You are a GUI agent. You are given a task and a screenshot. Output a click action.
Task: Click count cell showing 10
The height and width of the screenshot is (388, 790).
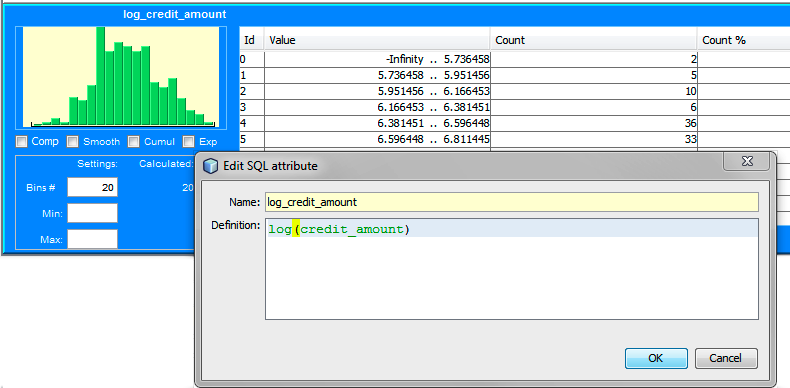point(594,91)
